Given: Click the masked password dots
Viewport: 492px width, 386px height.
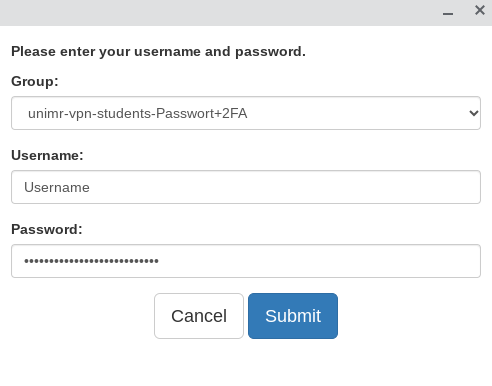Looking at the screenshot, I should (x=91, y=261).
